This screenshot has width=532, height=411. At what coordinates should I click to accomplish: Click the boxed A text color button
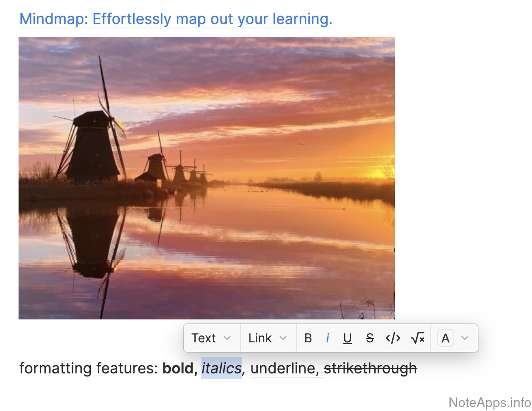click(445, 338)
